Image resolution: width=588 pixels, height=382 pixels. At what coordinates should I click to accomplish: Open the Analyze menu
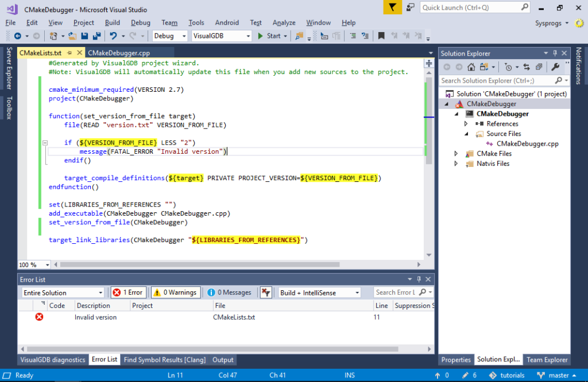284,22
